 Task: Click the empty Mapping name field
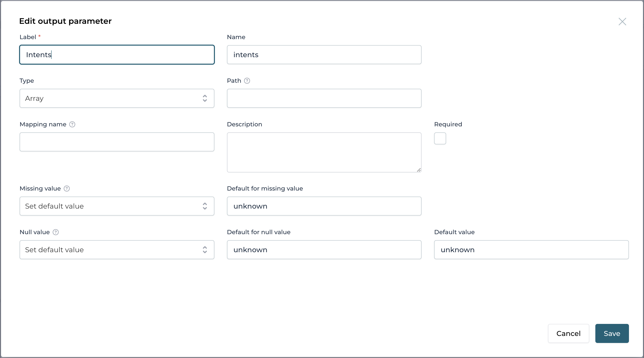tap(117, 142)
